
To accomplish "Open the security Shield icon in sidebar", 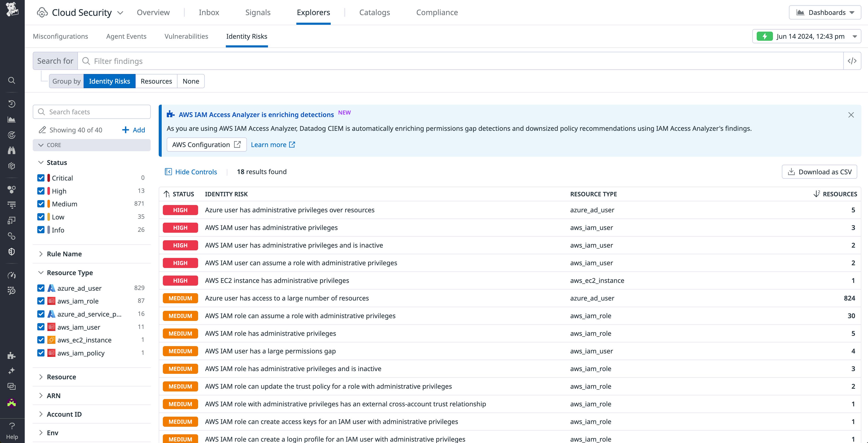I will click(x=12, y=251).
